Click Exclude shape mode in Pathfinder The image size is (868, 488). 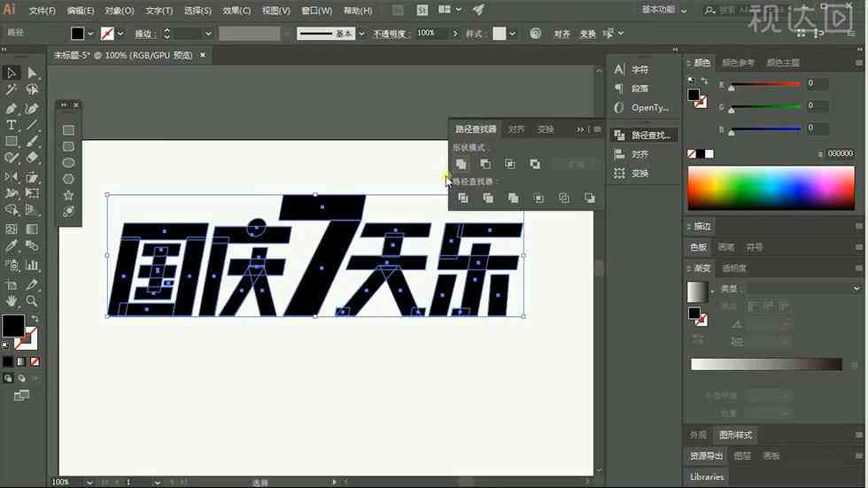(x=535, y=164)
